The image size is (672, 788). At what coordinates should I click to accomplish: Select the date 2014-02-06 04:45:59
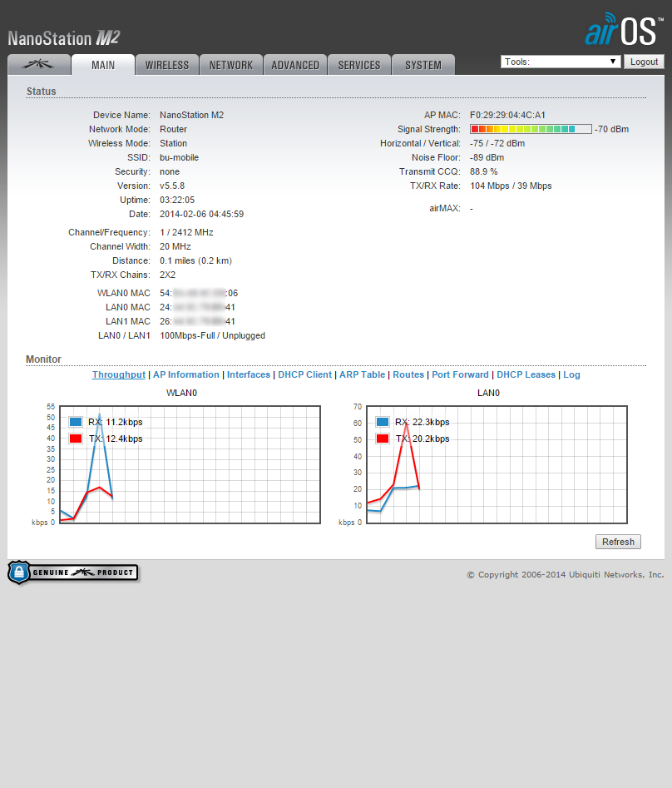202,214
